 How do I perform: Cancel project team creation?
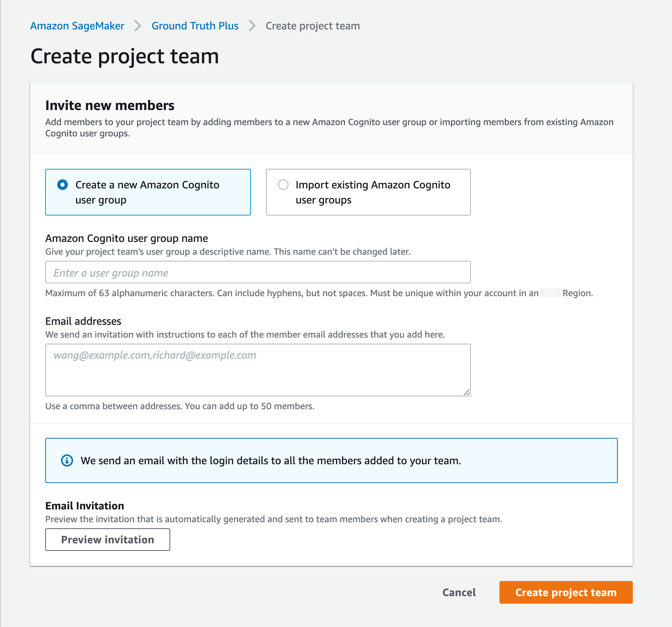click(x=459, y=592)
